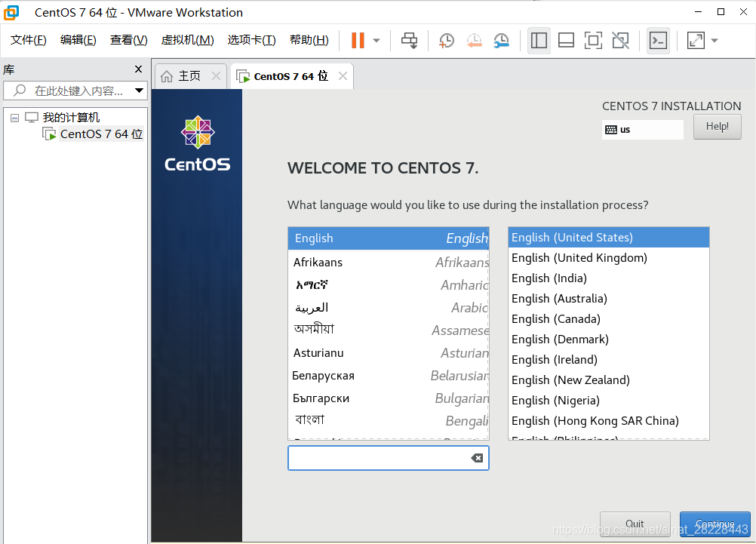Click the us keyboard layout indicator

[642, 130]
